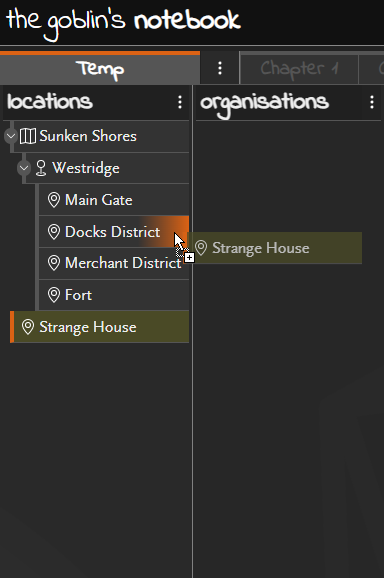The width and height of the screenshot is (384, 578).
Task: Select the Merchant District entry
Action: click(x=114, y=263)
